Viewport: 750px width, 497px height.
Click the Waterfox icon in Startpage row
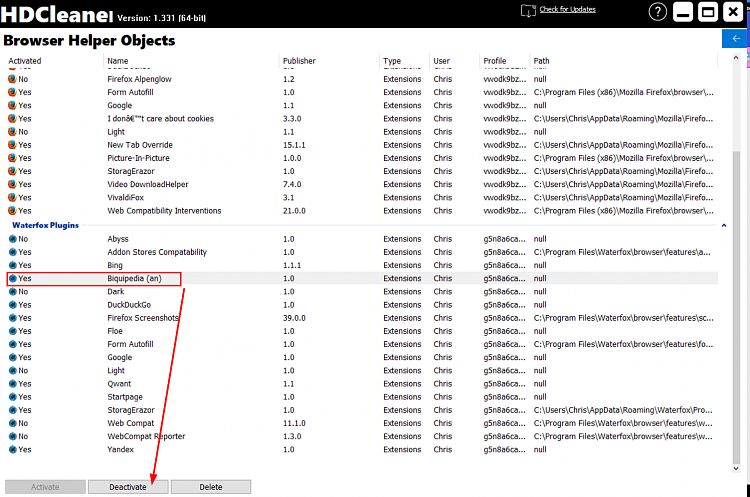[13, 397]
